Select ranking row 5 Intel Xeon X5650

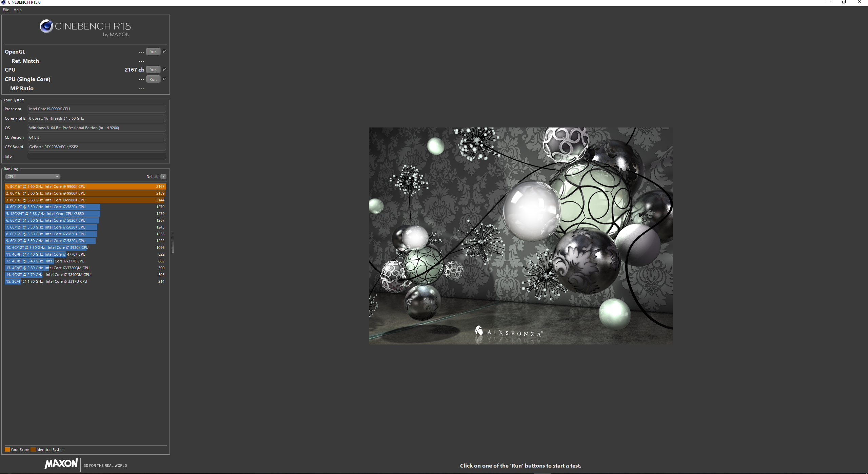tap(85, 214)
